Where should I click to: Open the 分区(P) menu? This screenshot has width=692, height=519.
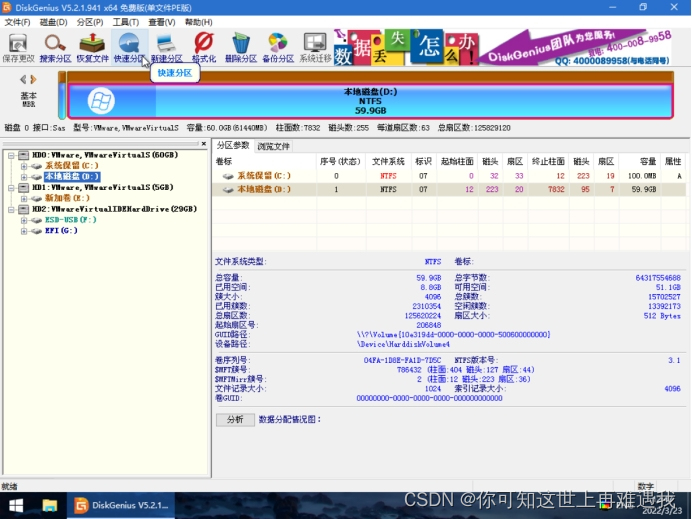click(x=90, y=22)
